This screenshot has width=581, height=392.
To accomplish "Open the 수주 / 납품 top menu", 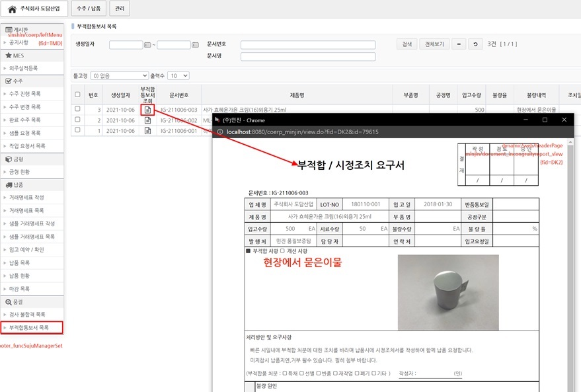I will tap(89, 9).
